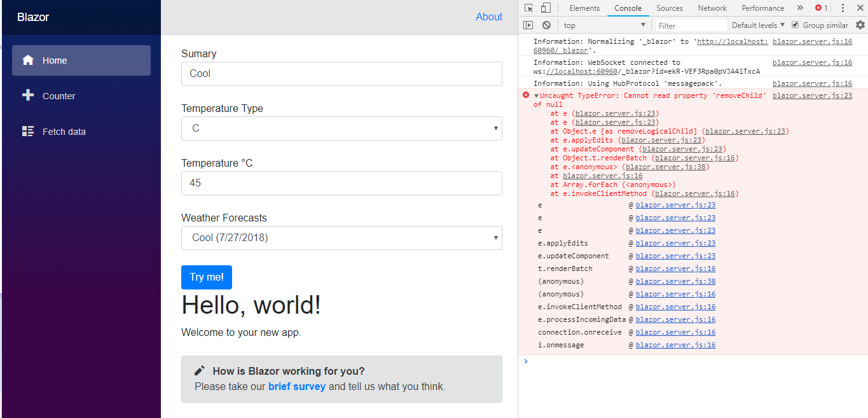Open the DevTools three-dot menu
The width and height of the screenshot is (868, 418).
coord(841,8)
